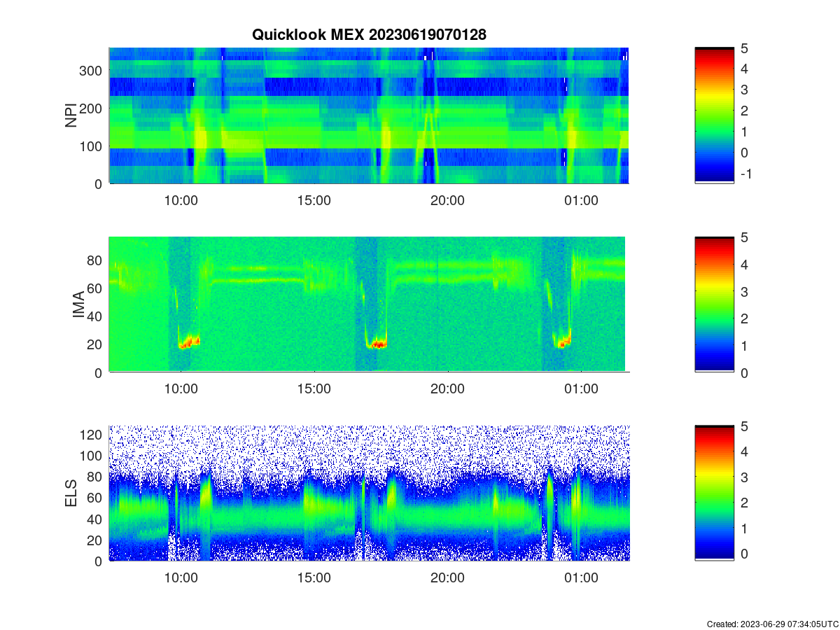The height and width of the screenshot is (630, 840).
Task: Click the 'Created: 2023-06-29 07:34:05UTC' timestamp
Action: tap(772, 624)
